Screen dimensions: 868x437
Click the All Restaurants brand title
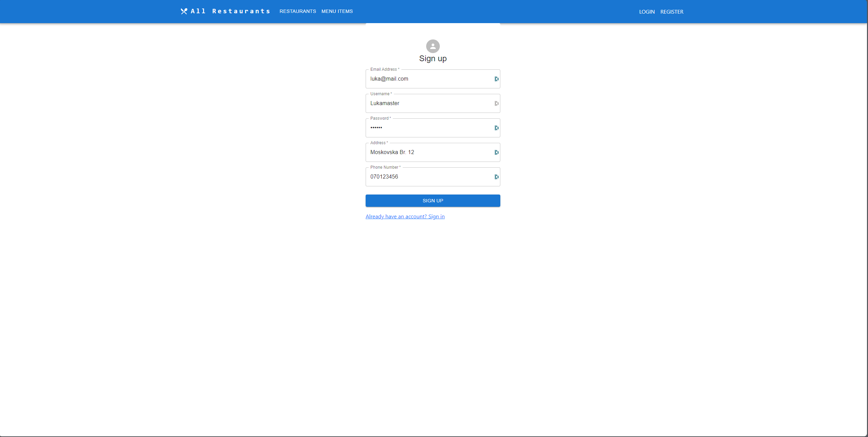(231, 11)
